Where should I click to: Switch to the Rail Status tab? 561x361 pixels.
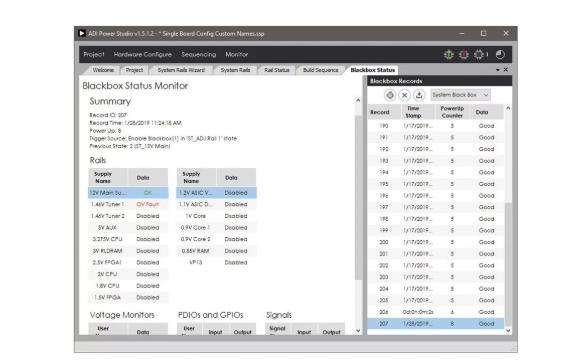[x=277, y=70]
